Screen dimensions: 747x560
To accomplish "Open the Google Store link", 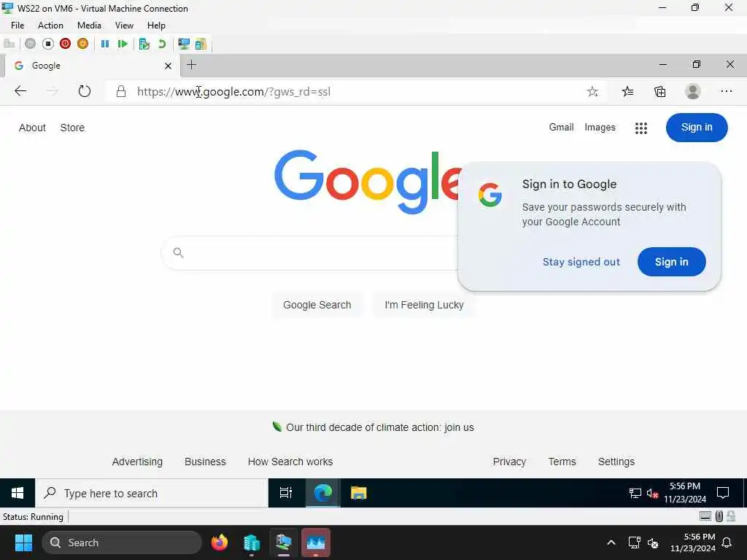I will (72, 128).
